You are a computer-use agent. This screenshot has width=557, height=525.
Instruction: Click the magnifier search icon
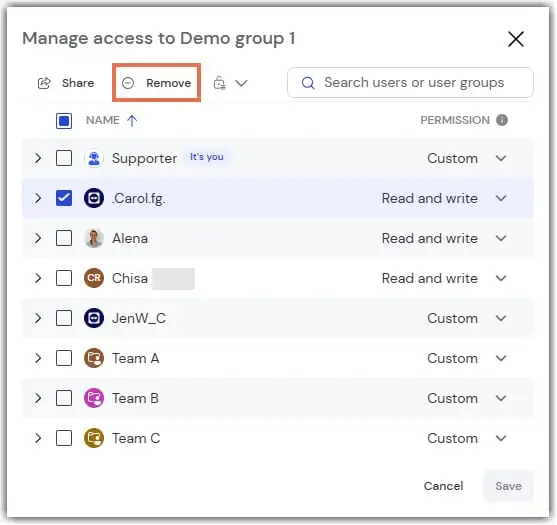(308, 83)
